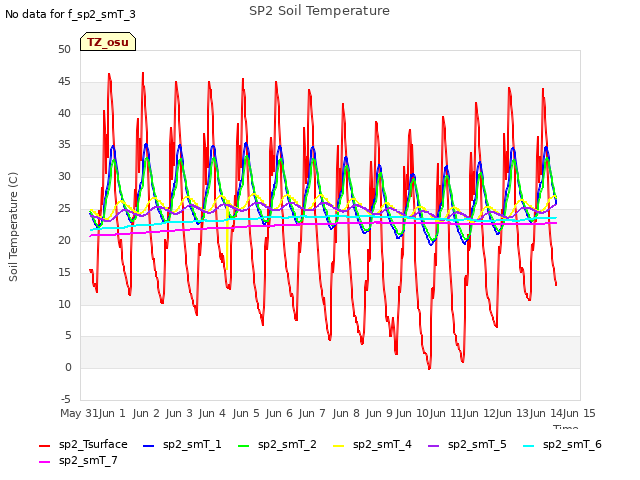Click the 0 y-axis tick label
640x480 pixels.
pos(68,367)
